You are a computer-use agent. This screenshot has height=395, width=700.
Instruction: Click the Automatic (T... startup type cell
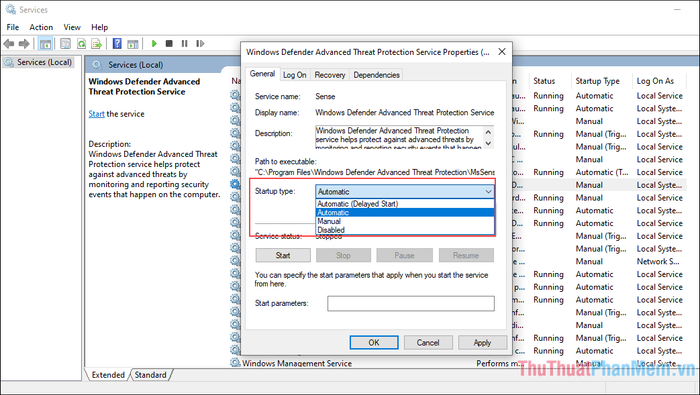[602, 172]
